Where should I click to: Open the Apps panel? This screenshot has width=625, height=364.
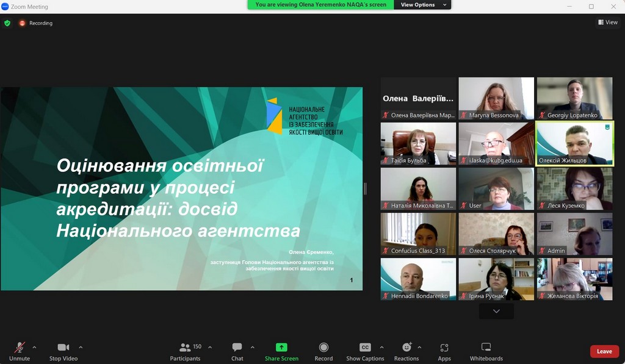tap(444, 351)
